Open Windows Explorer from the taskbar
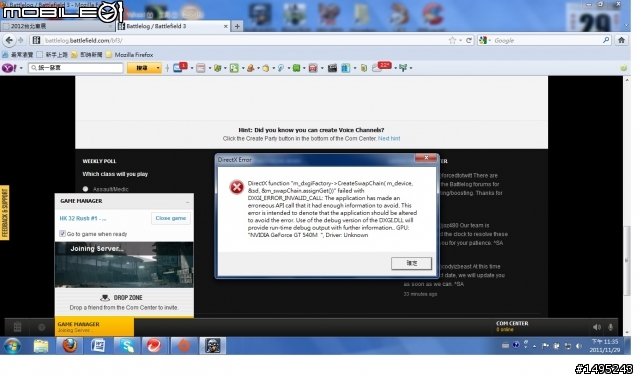The image size is (640, 377). [x=41, y=346]
